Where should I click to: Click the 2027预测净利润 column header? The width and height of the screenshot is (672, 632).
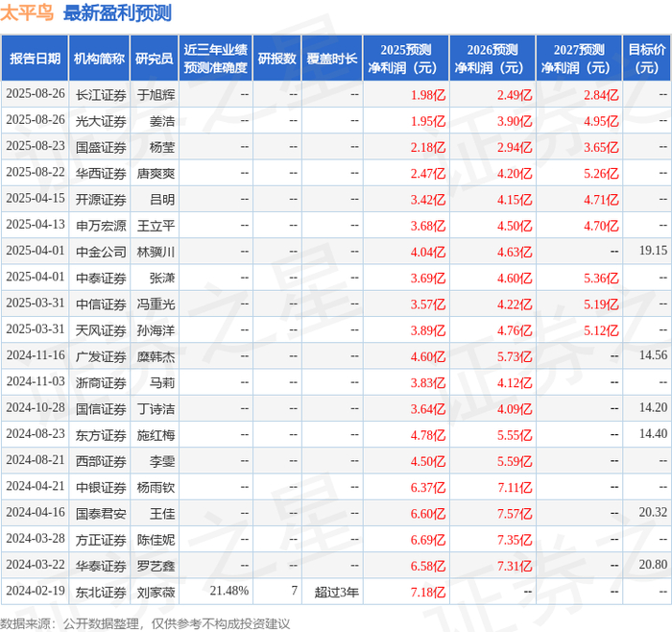coord(579,59)
